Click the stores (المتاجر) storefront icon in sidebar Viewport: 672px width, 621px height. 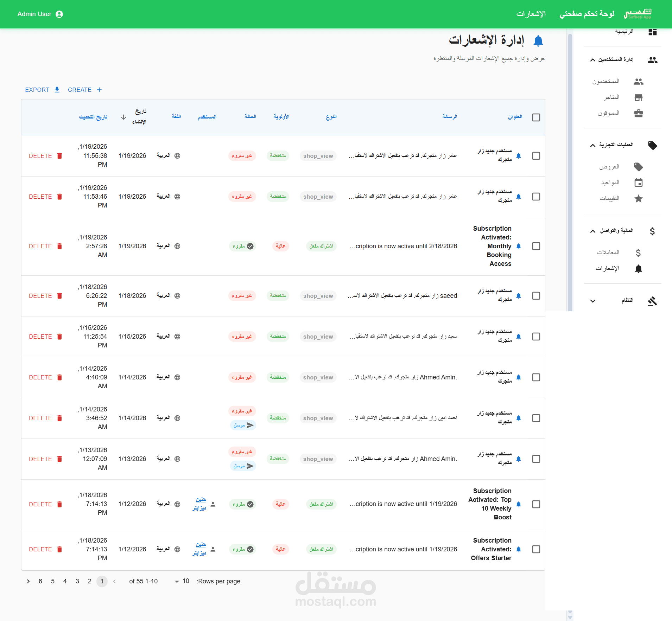[639, 97]
